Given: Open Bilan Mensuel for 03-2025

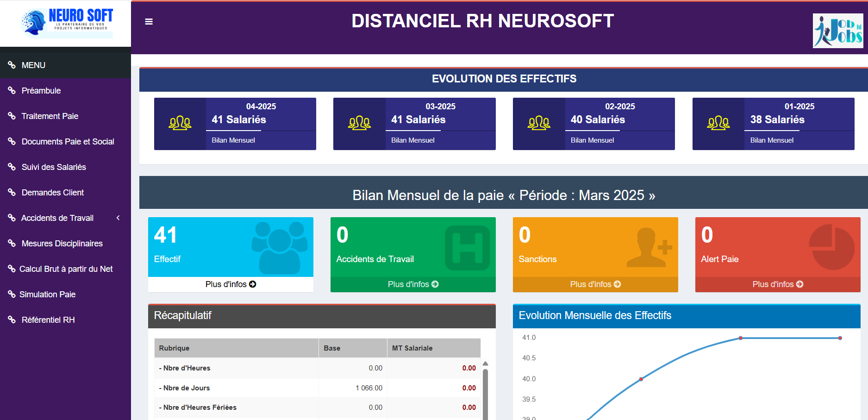Looking at the screenshot, I should pyautogui.click(x=412, y=140).
